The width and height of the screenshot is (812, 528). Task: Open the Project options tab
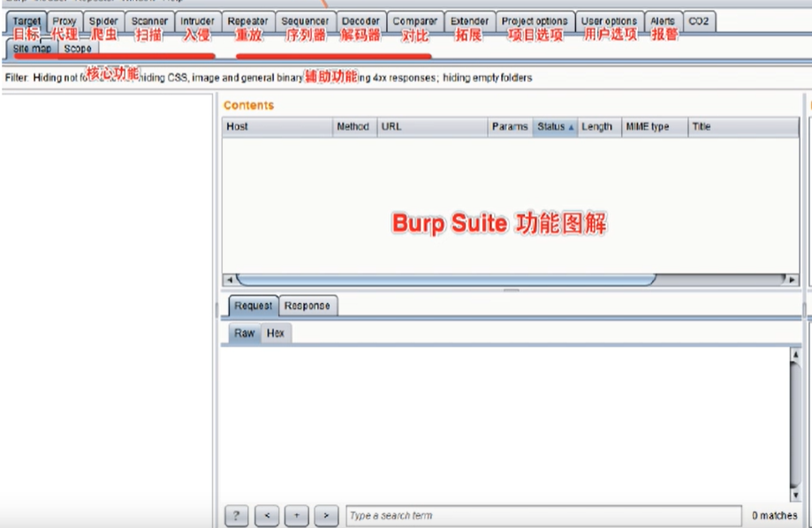coord(535,21)
